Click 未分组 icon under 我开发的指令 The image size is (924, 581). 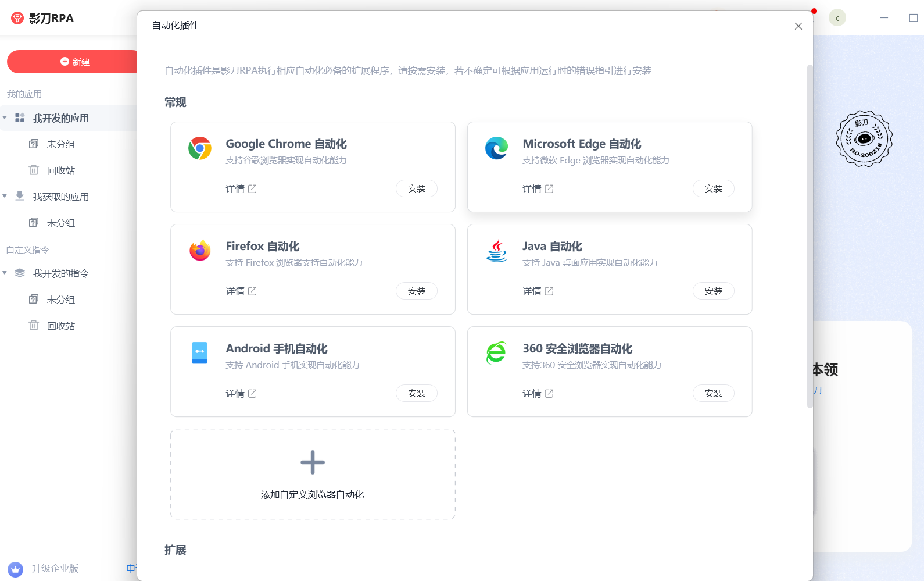coord(34,299)
